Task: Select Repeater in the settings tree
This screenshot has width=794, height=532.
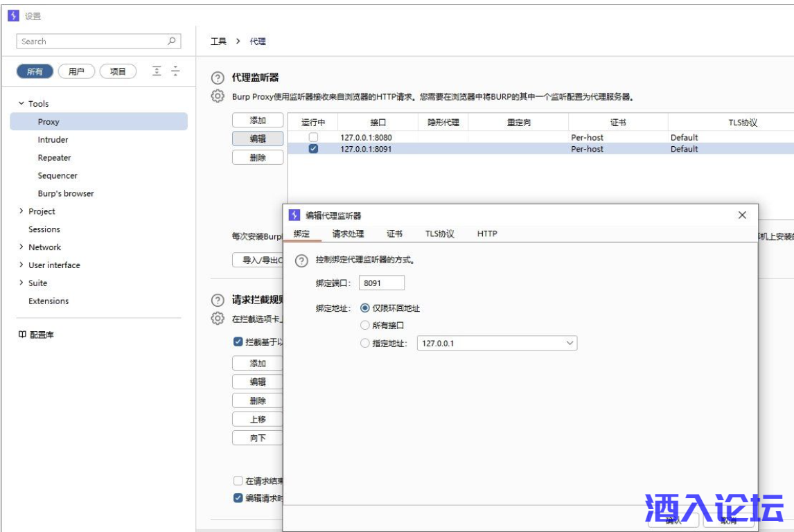Action: click(x=54, y=158)
